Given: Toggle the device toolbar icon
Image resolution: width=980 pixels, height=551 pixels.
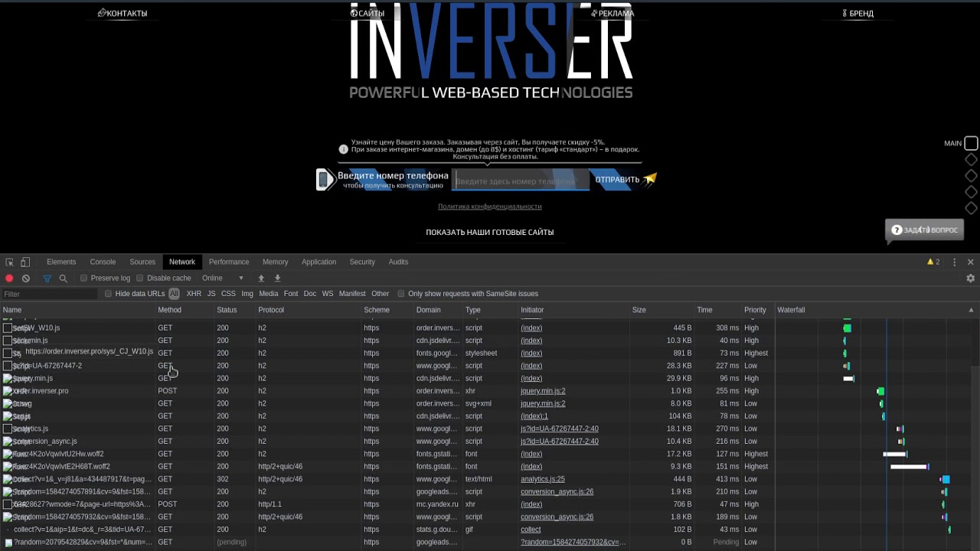Looking at the screenshot, I should pos(25,262).
